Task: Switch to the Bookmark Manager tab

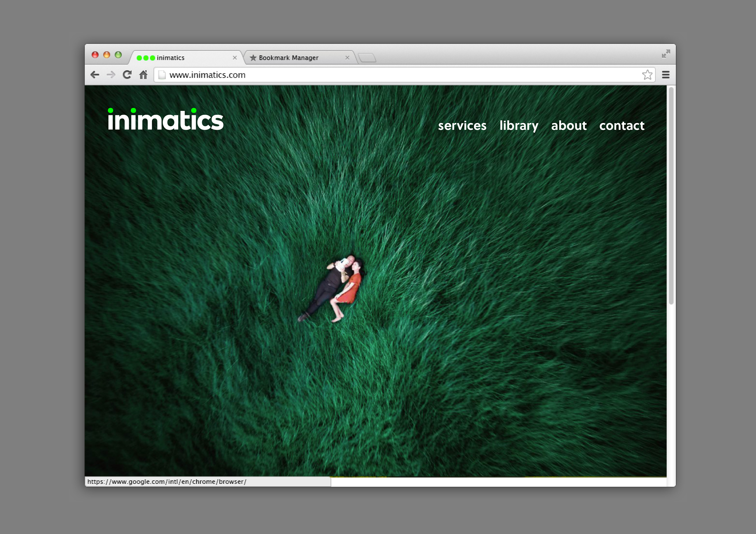Action: tap(288, 58)
